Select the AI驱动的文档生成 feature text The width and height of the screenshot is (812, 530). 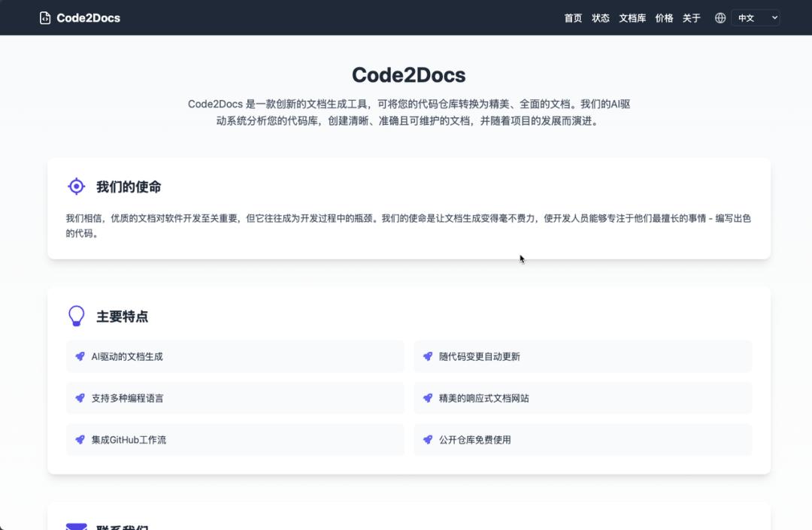127,356
